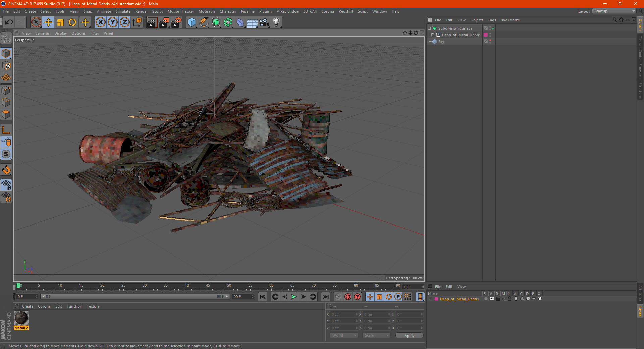The image size is (644, 349).
Task: Select the Live Selection tool
Action: pos(36,22)
